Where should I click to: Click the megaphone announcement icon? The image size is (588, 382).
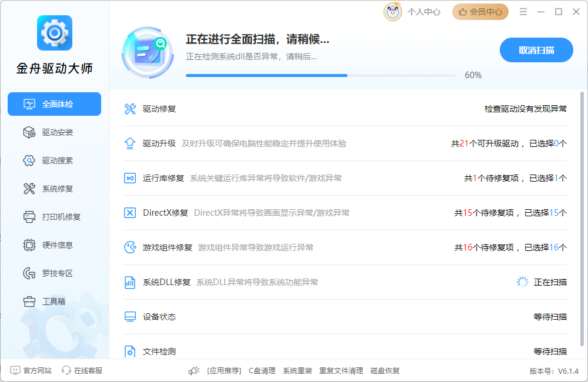coord(194,371)
